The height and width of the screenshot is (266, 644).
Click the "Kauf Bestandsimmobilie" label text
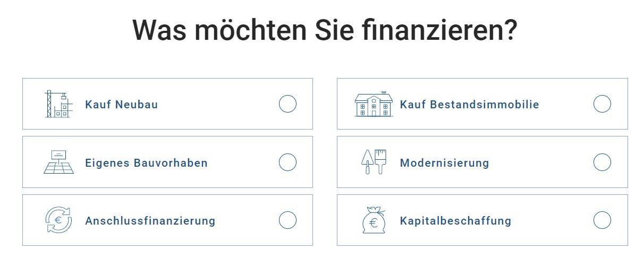470,105
